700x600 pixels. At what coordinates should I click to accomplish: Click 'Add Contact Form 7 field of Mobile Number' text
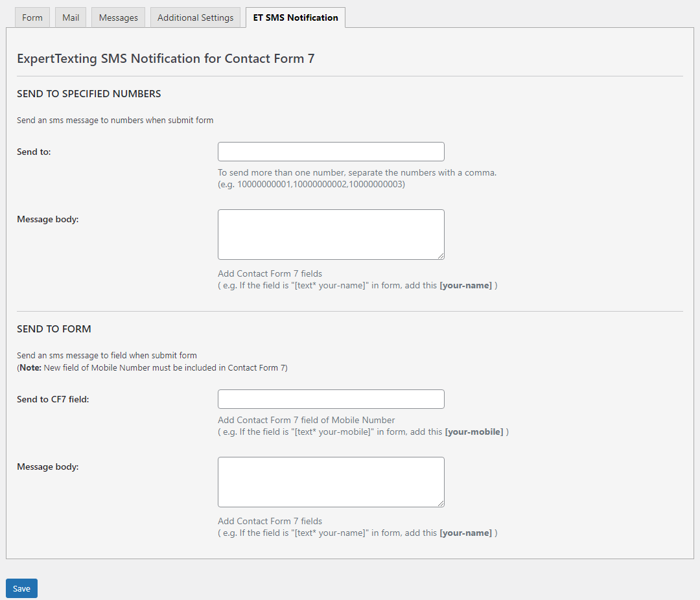tap(306, 420)
